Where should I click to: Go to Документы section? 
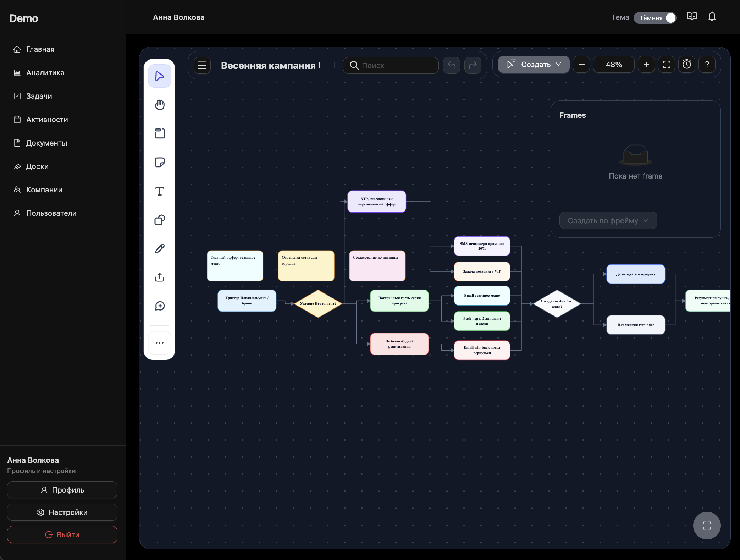pyautogui.click(x=46, y=143)
